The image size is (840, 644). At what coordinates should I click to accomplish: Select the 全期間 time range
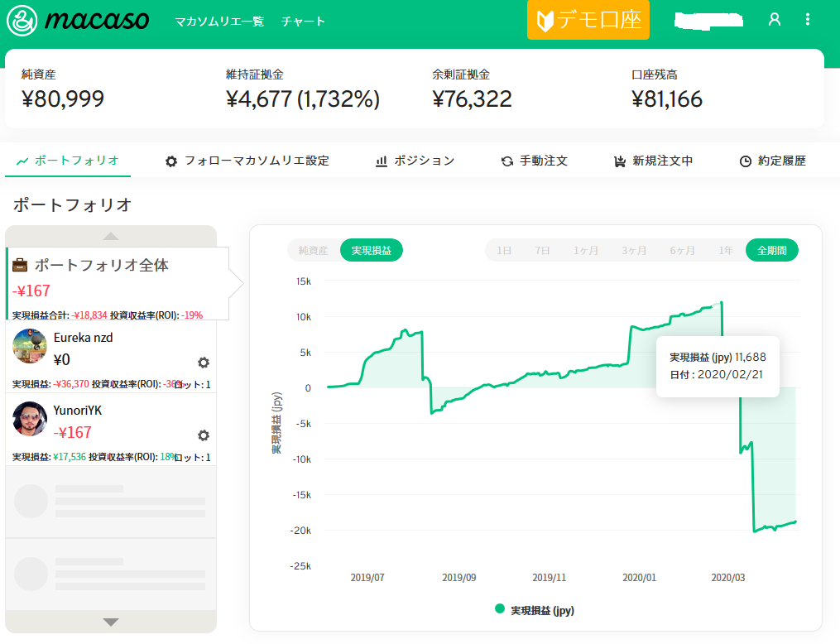[x=771, y=250]
